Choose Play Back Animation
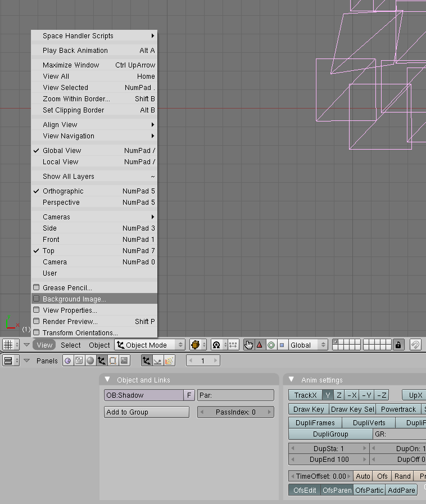 pos(94,50)
